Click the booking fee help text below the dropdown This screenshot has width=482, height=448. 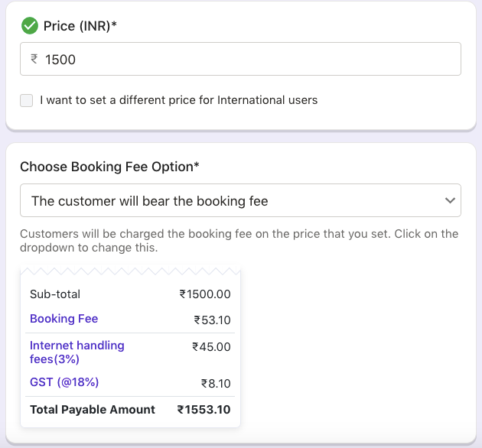coord(239,241)
